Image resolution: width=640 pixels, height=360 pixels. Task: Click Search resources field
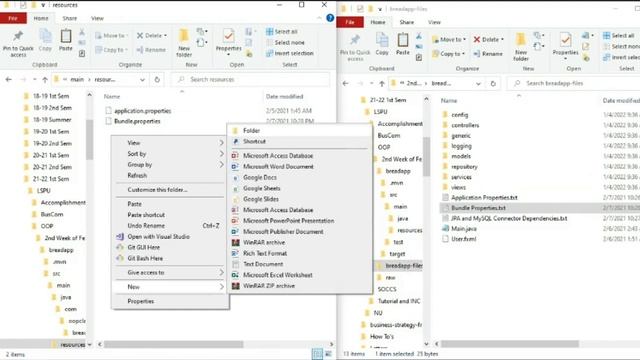[251, 80]
